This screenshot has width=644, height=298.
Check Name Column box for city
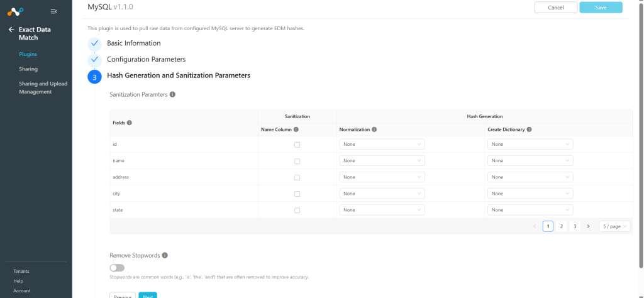point(297,194)
